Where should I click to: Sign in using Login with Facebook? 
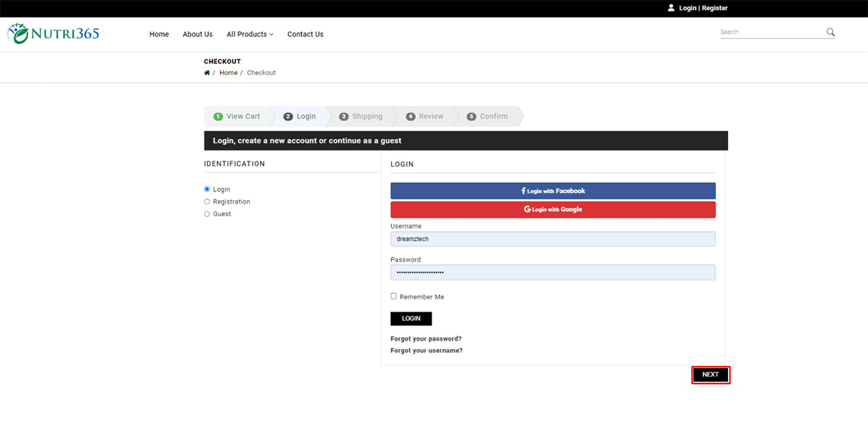point(552,191)
